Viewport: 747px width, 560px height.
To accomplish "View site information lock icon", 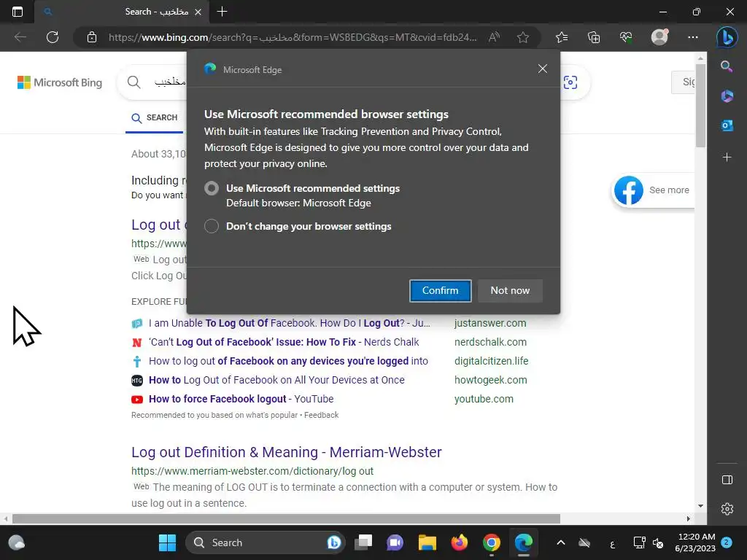I will (x=92, y=37).
